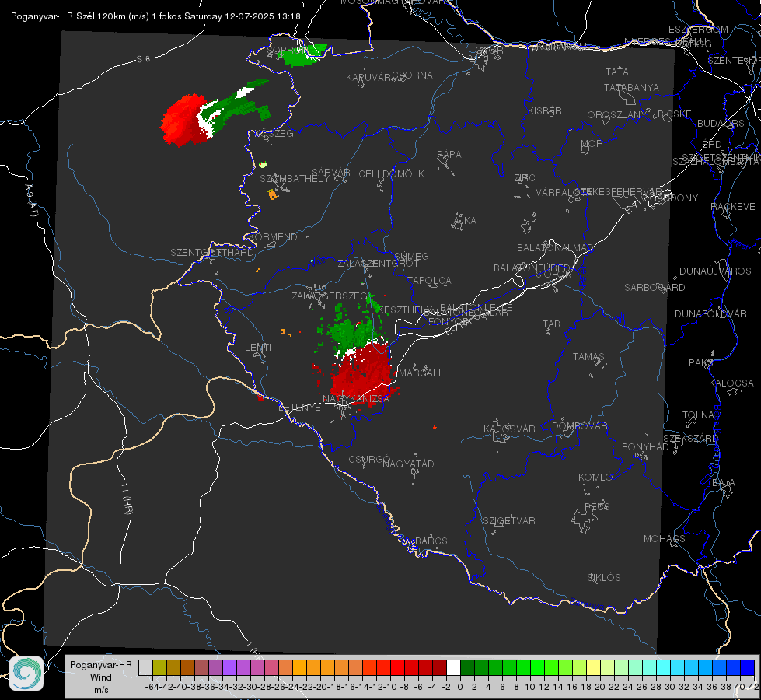761x700 pixels.
Task: Click the LENTI city label
Action: pyautogui.click(x=258, y=348)
